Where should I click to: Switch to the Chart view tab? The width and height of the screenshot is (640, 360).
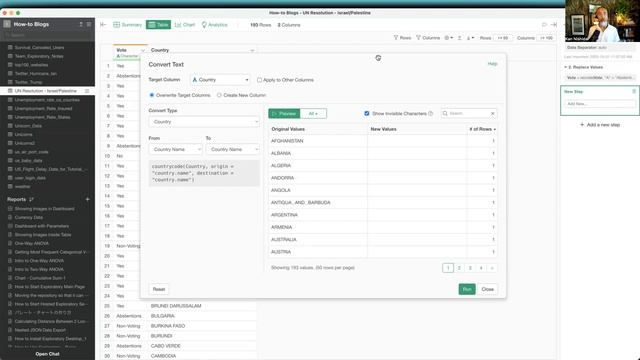[185, 25]
